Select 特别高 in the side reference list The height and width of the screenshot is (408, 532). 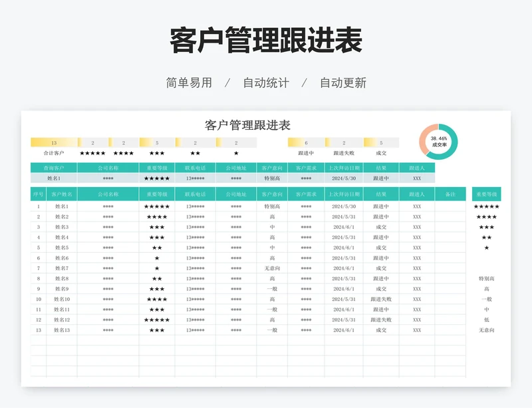pyautogui.click(x=486, y=279)
